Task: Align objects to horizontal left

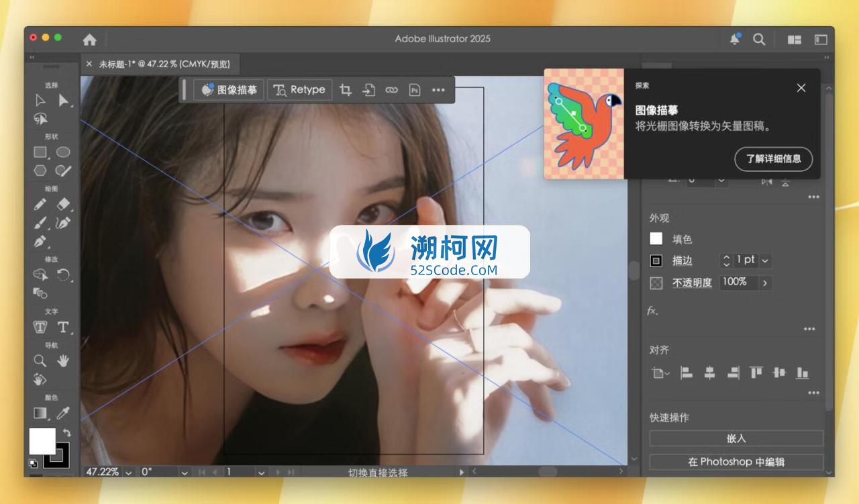Action: tap(687, 372)
